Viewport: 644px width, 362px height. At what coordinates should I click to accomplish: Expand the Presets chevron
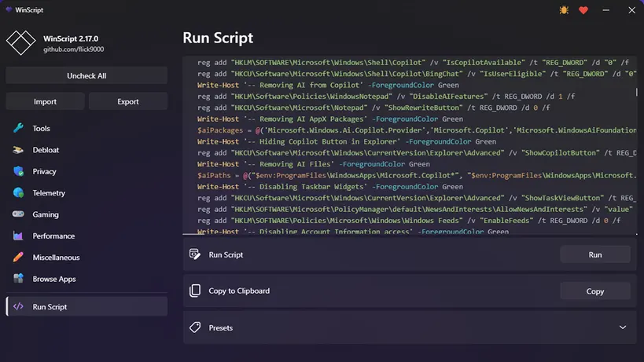[x=623, y=327]
